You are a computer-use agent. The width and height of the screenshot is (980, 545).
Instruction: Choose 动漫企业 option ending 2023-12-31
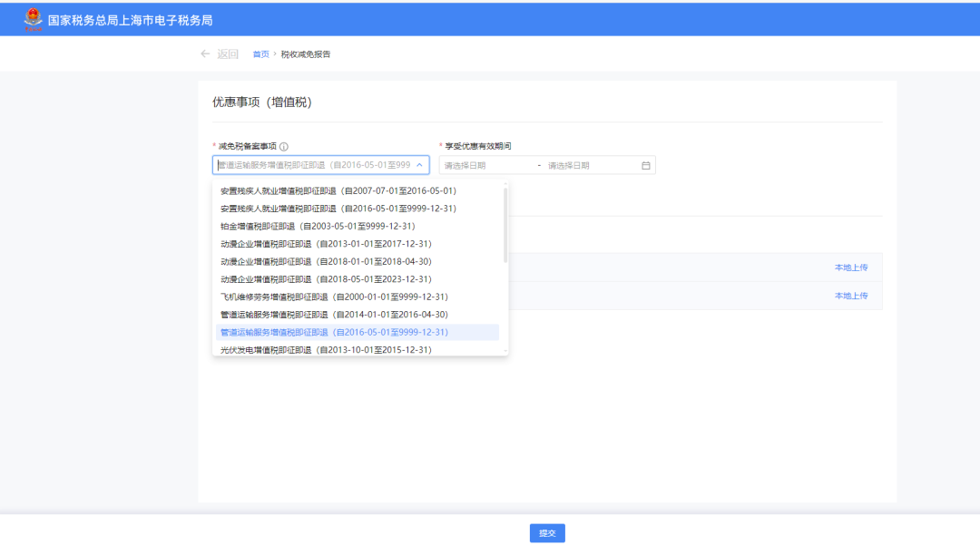tap(326, 279)
